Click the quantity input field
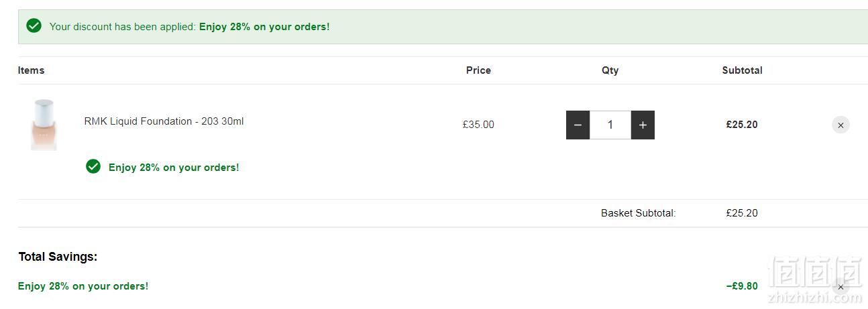 (610, 125)
